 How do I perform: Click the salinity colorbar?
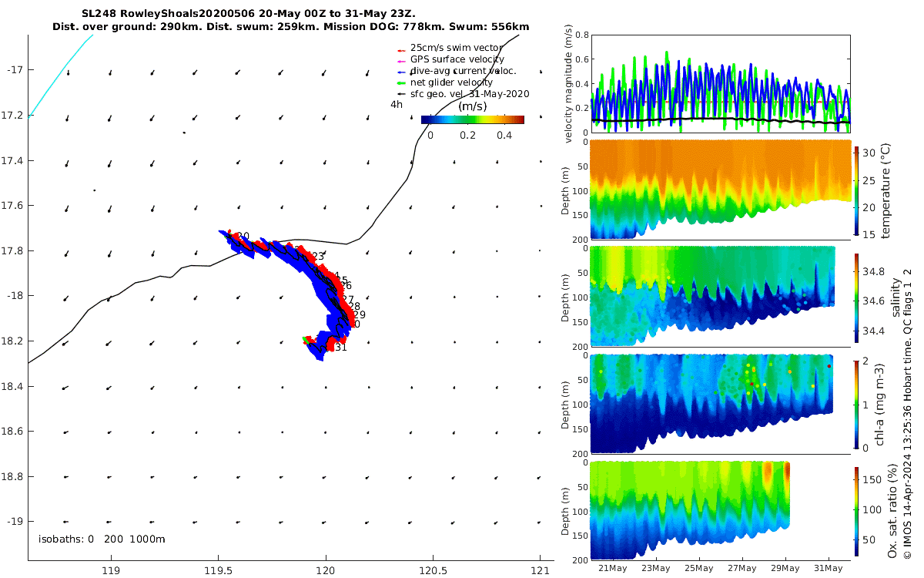pos(859,297)
